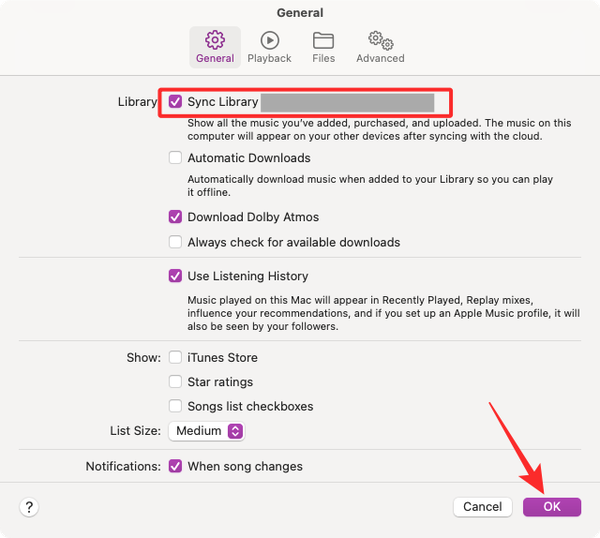Turn off Use Listening History
This screenshot has height=538, width=600.
176,276
